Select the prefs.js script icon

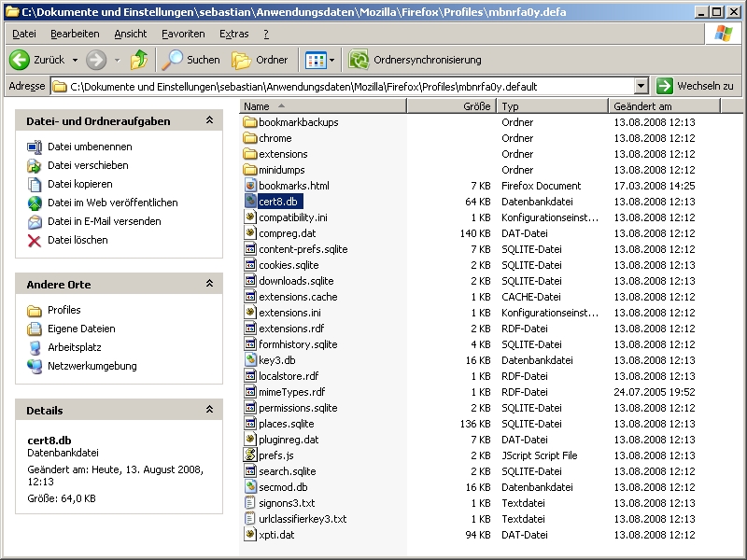[250, 455]
